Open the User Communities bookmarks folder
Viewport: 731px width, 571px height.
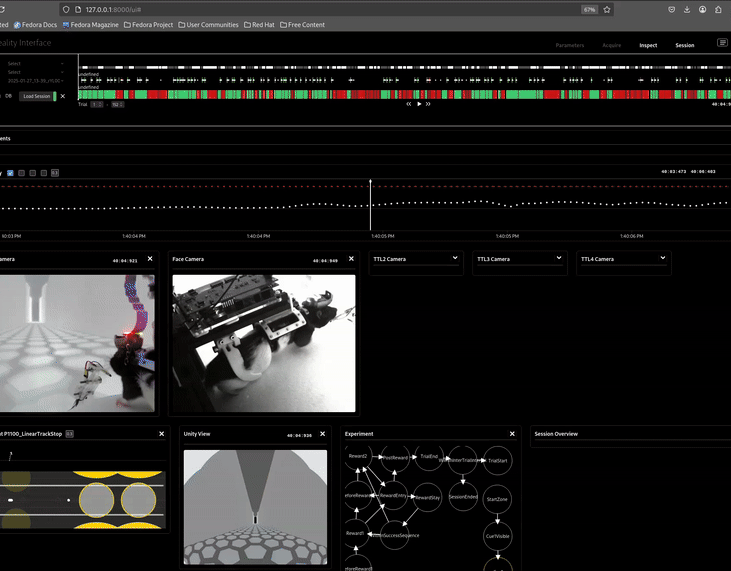(208, 25)
